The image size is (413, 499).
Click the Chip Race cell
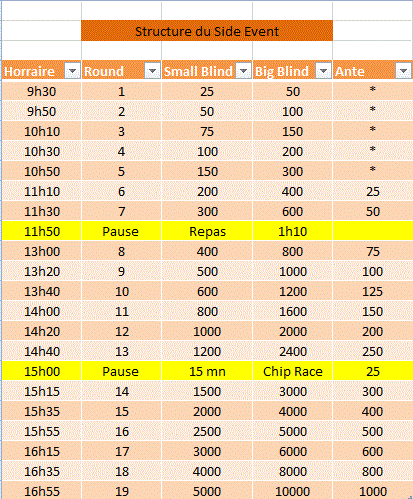click(292, 371)
